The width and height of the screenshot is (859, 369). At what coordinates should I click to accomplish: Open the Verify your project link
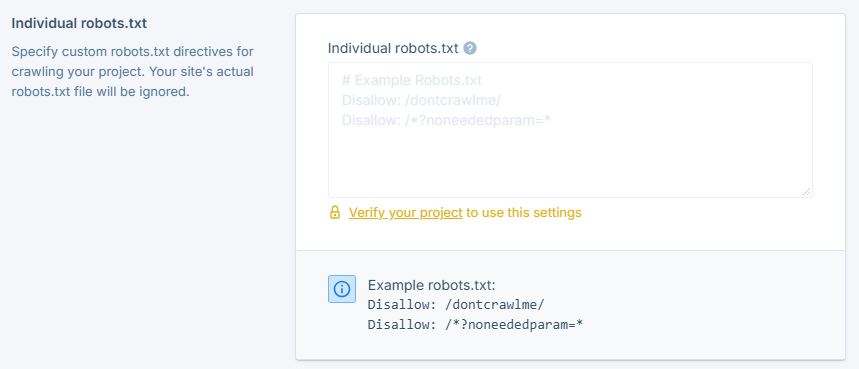[x=405, y=212]
